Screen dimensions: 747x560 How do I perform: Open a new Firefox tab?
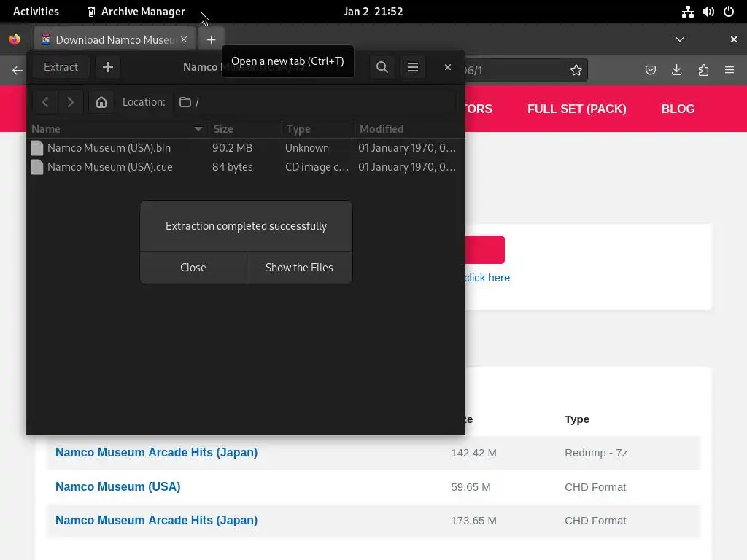pyautogui.click(x=211, y=40)
